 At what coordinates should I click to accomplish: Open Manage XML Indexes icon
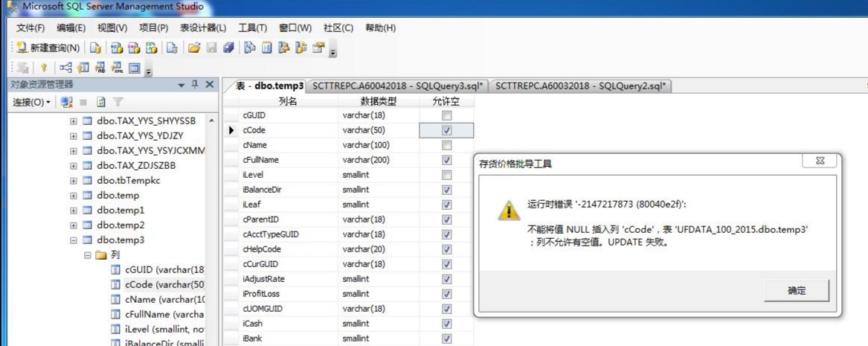pos(118,68)
